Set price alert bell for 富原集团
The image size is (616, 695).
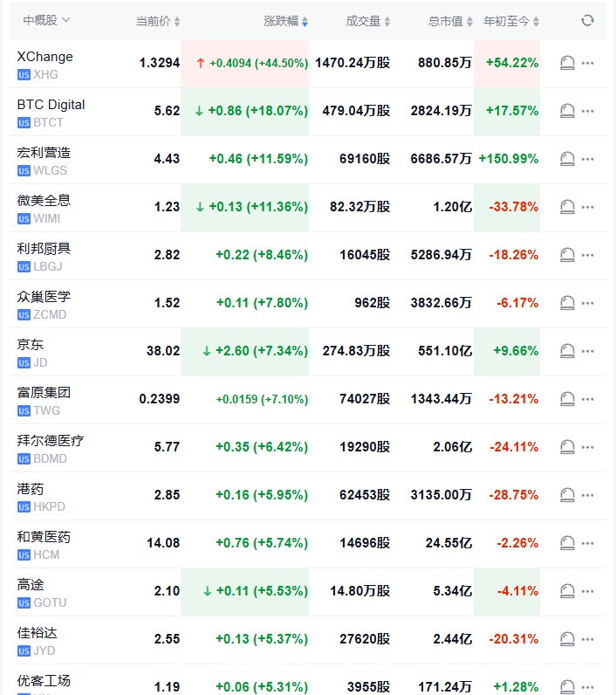[567, 399]
